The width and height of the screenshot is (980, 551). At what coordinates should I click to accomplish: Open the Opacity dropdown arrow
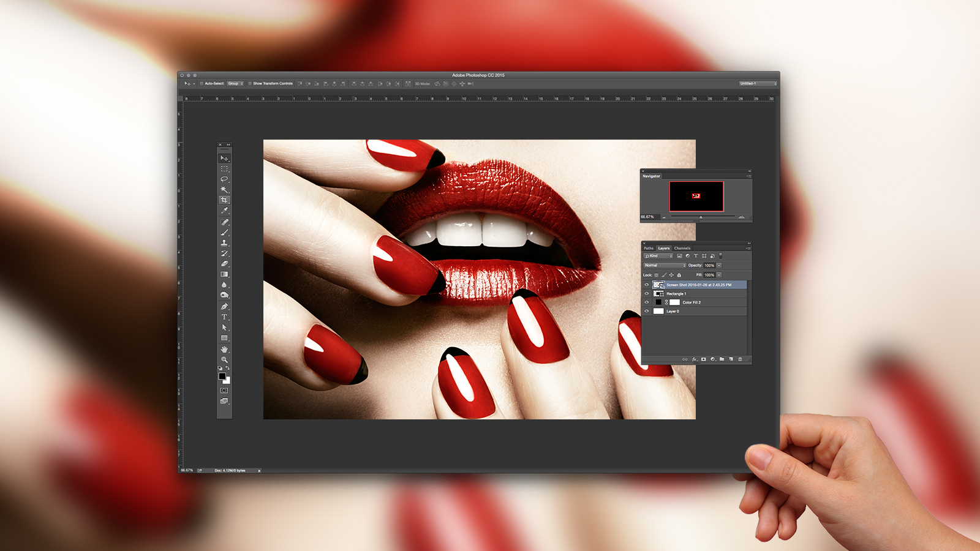[x=719, y=265]
